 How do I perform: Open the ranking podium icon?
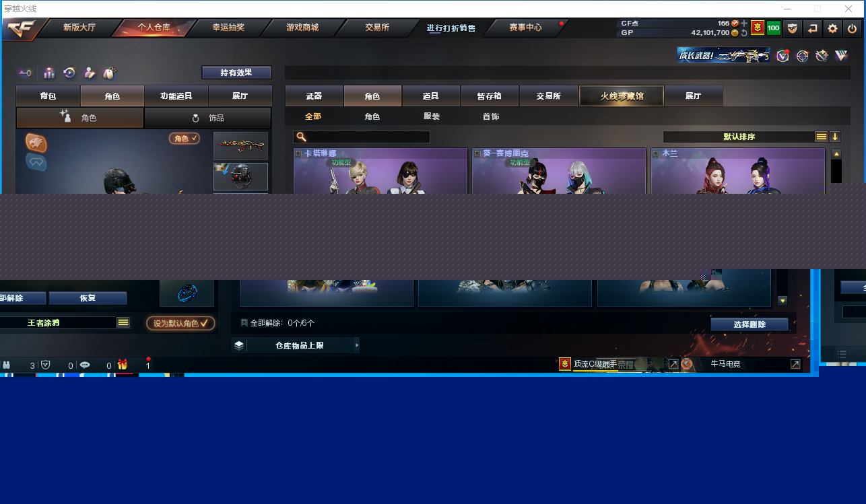[x=49, y=73]
